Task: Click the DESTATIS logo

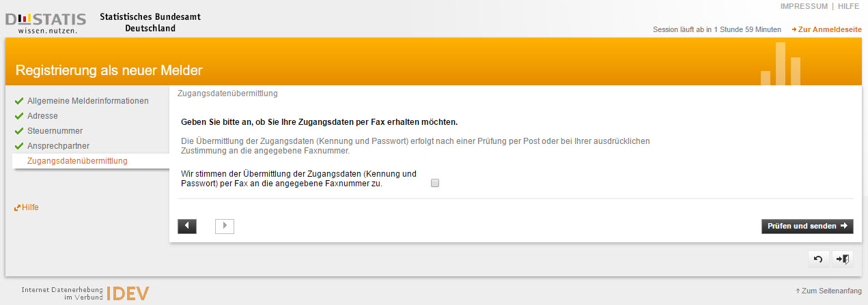Action: click(45, 23)
